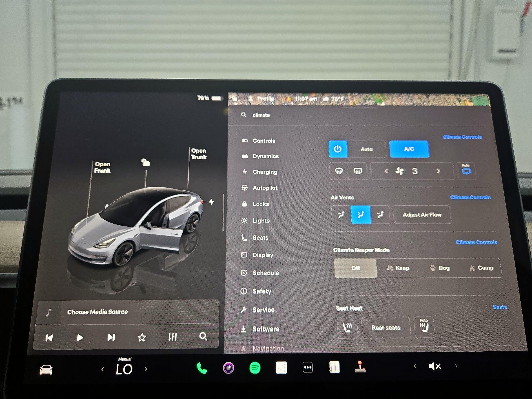Screen dimensions: 532x399
Task: Open the Service menu
Action: pos(257,310)
